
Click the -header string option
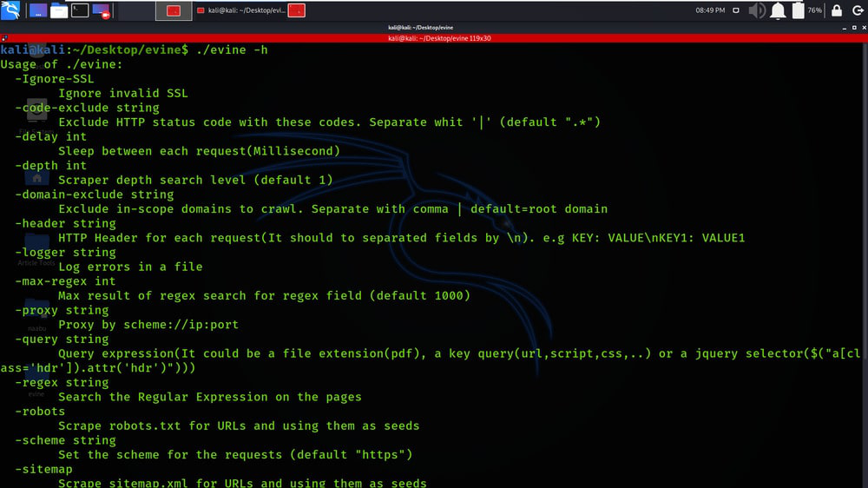coord(65,223)
